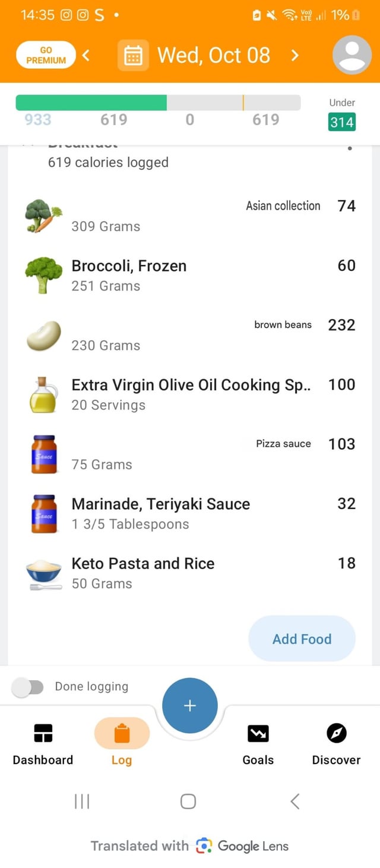Open the user profile avatar
Image resolution: width=380 pixels, height=868 pixels.
(352, 56)
